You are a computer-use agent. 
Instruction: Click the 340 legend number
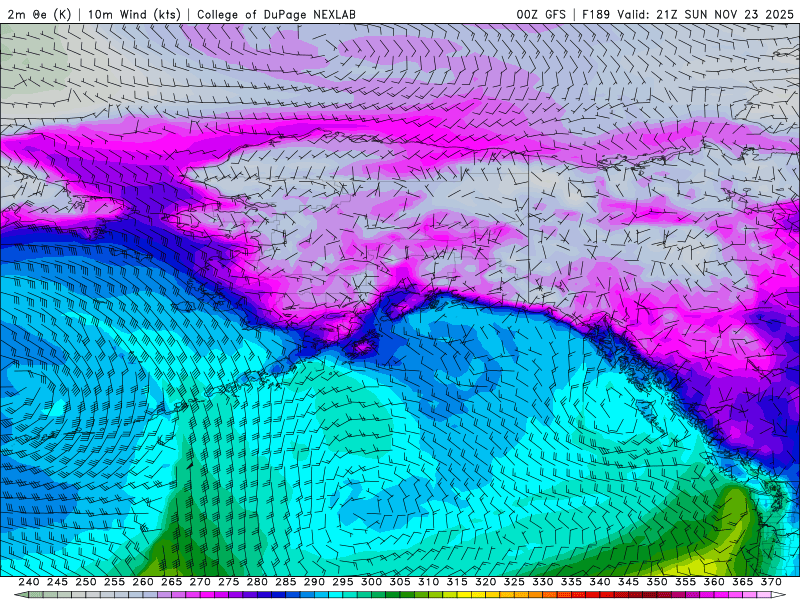(x=600, y=582)
